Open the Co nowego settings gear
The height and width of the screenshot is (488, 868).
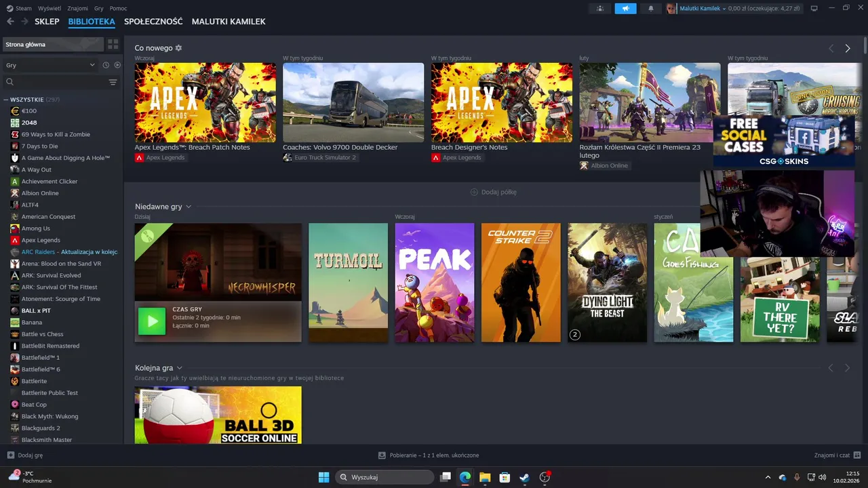178,48
